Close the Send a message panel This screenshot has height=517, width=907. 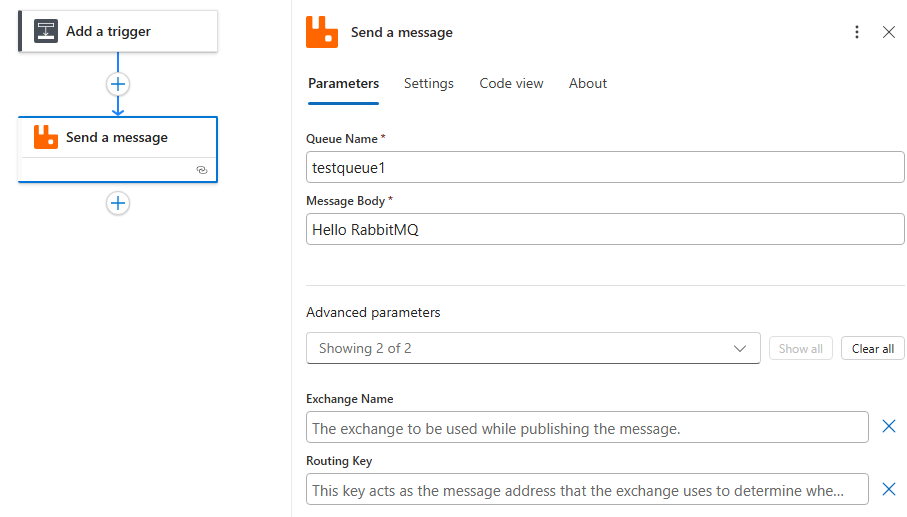click(889, 32)
